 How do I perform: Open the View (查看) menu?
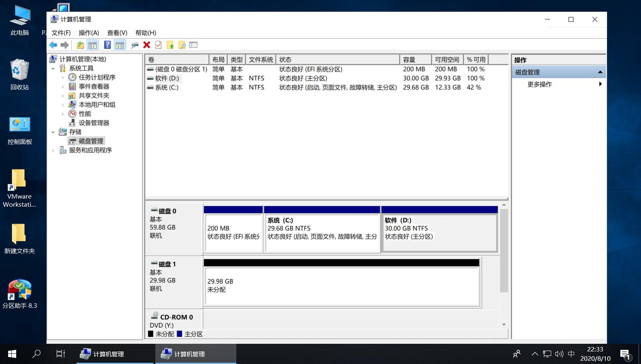(x=117, y=33)
